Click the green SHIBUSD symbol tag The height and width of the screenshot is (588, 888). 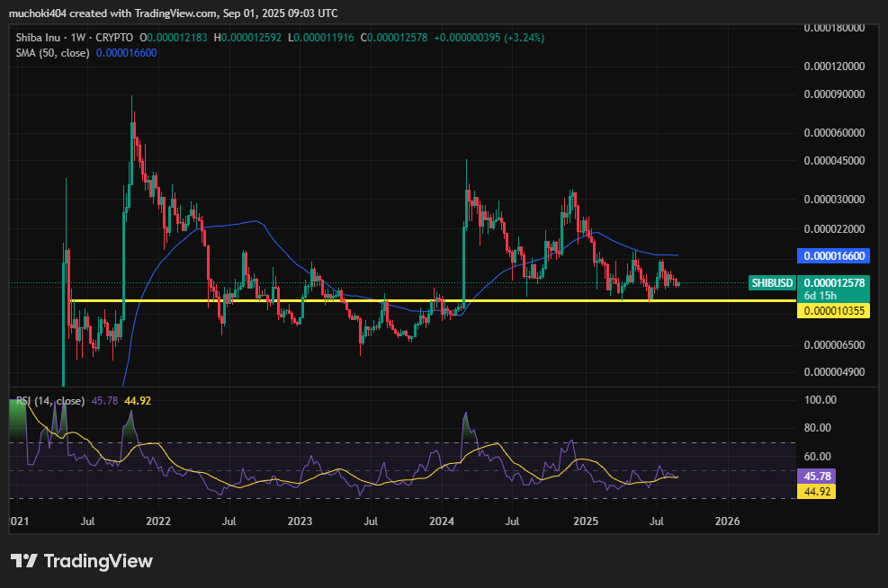click(x=773, y=283)
